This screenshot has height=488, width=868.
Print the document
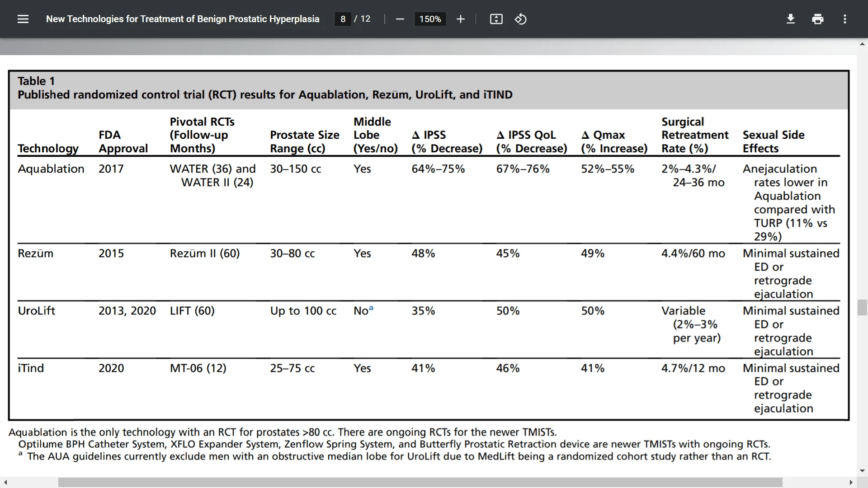tap(818, 19)
